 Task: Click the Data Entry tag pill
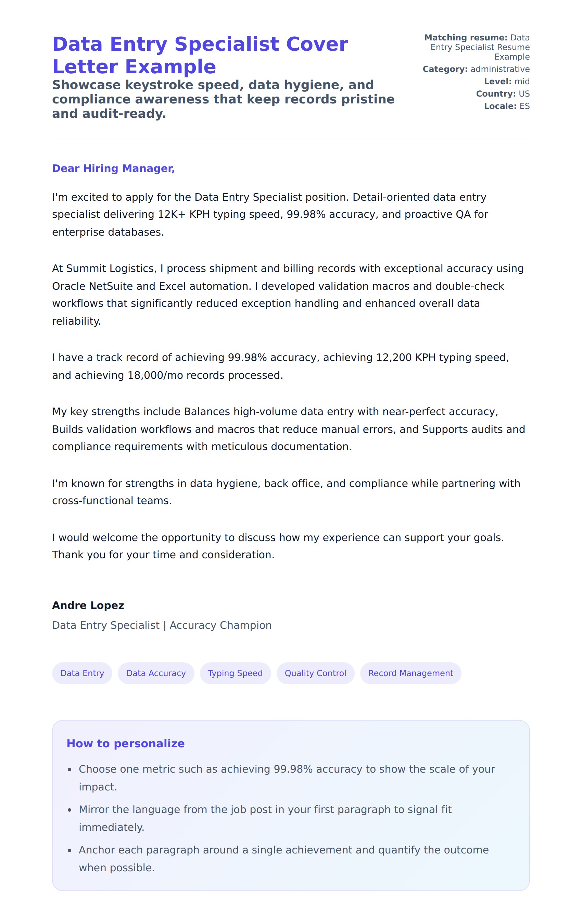click(82, 673)
